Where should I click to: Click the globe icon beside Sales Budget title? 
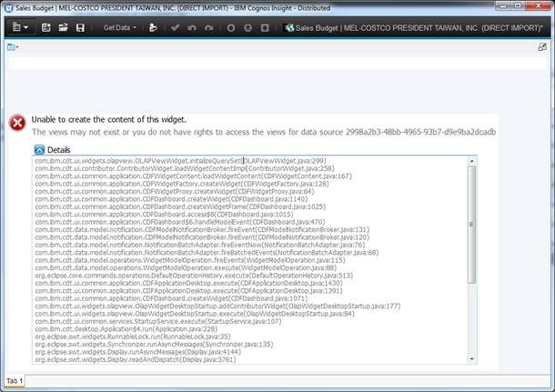click(x=289, y=27)
